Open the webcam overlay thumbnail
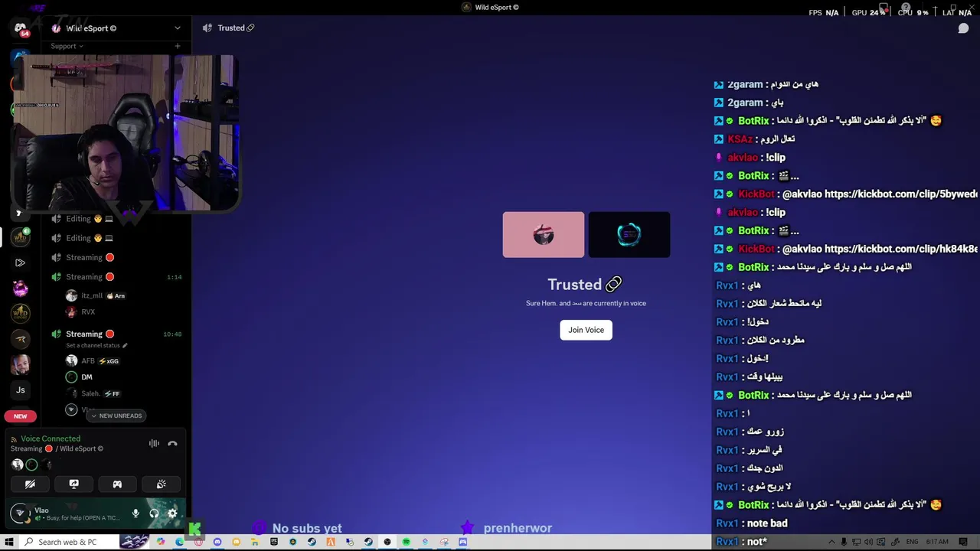980x551 pixels. 126,132
